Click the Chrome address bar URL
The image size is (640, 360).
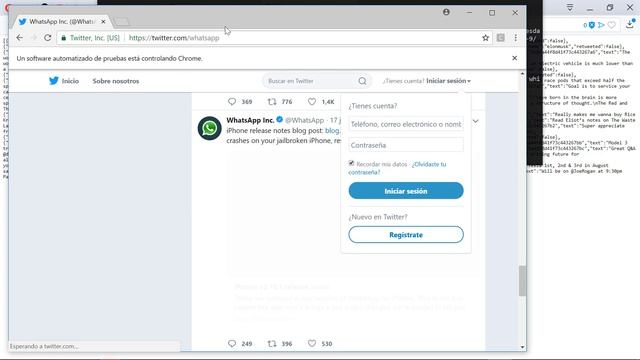coord(174,38)
